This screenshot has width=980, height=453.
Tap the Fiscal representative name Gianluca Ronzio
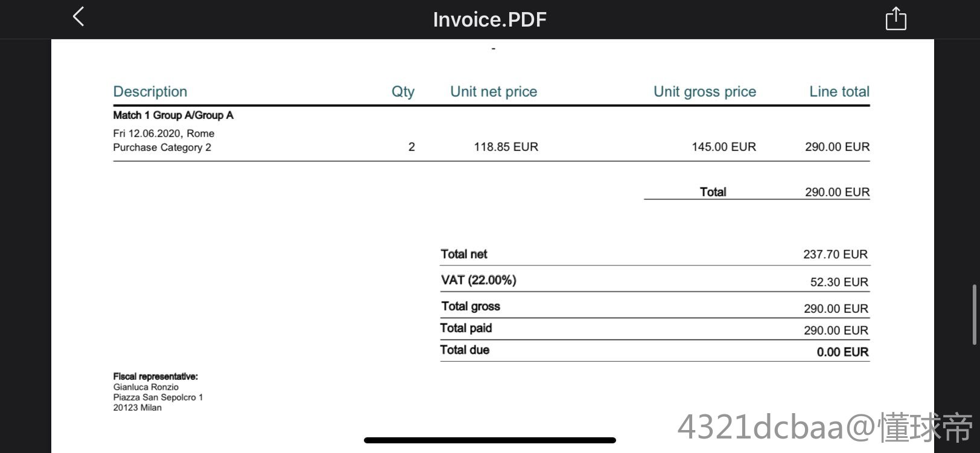(x=146, y=387)
